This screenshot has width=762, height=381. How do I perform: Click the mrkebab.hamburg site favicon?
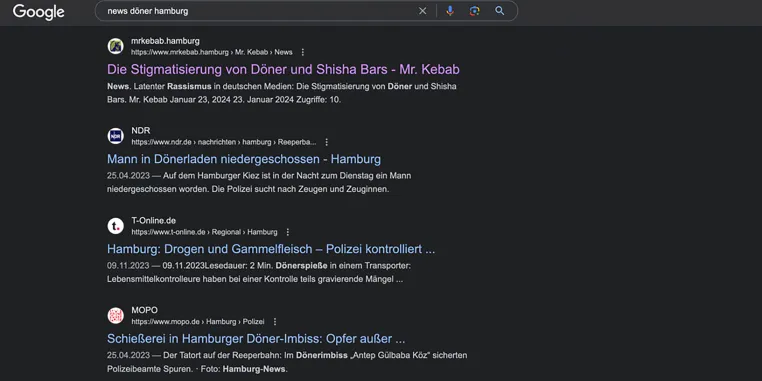(x=116, y=46)
